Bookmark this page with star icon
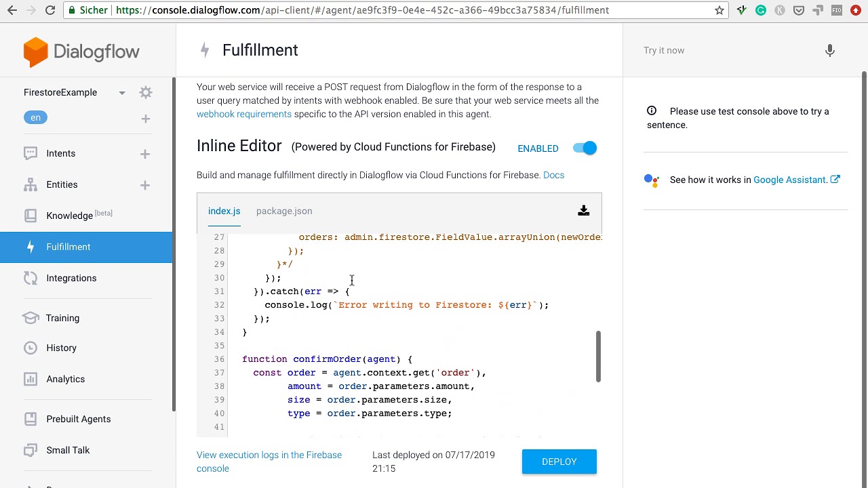This screenshot has height=488, width=868. tap(719, 10)
